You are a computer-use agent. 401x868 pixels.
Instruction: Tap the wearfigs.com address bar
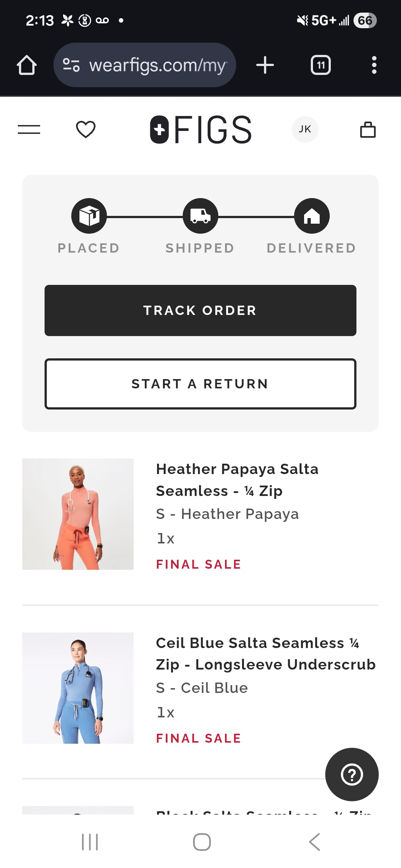[145, 65]
